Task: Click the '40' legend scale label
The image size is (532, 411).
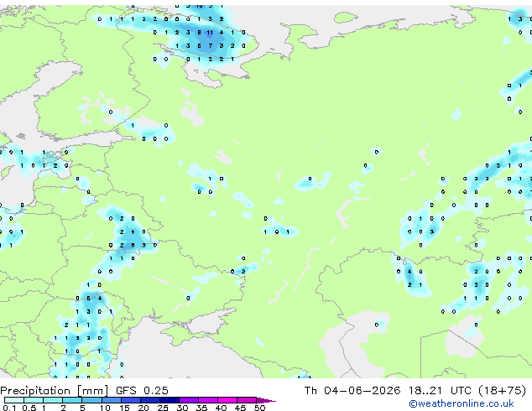Action: coord(221,408)
